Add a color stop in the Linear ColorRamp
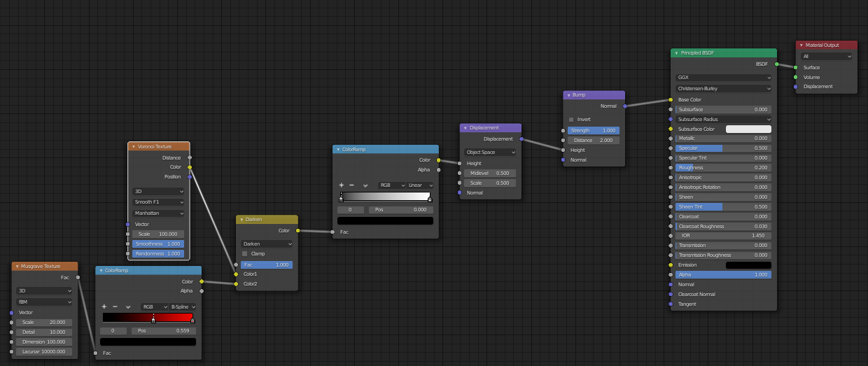 (342, 185)
